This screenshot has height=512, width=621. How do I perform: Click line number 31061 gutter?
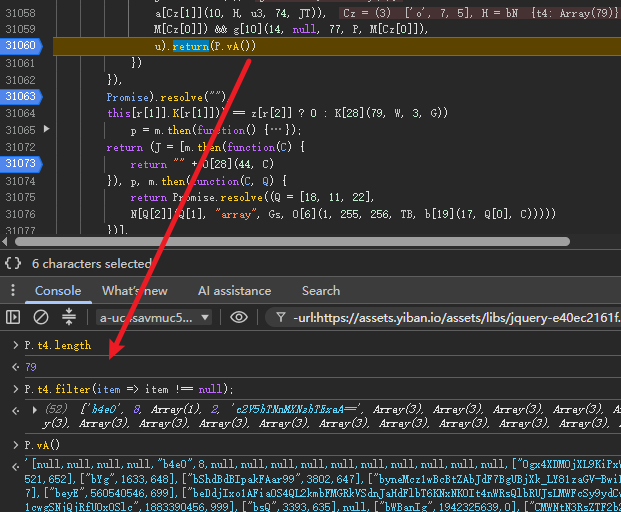(x=21, y=63)
